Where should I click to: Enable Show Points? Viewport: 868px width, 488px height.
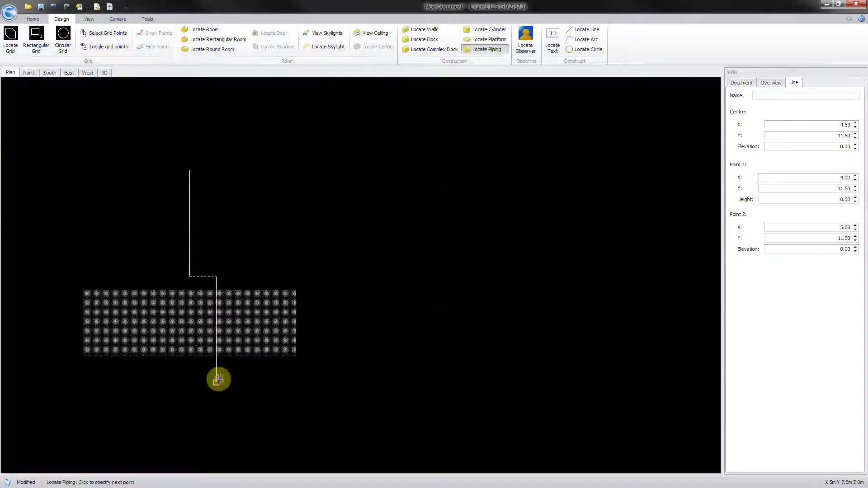tap(154, 33)
